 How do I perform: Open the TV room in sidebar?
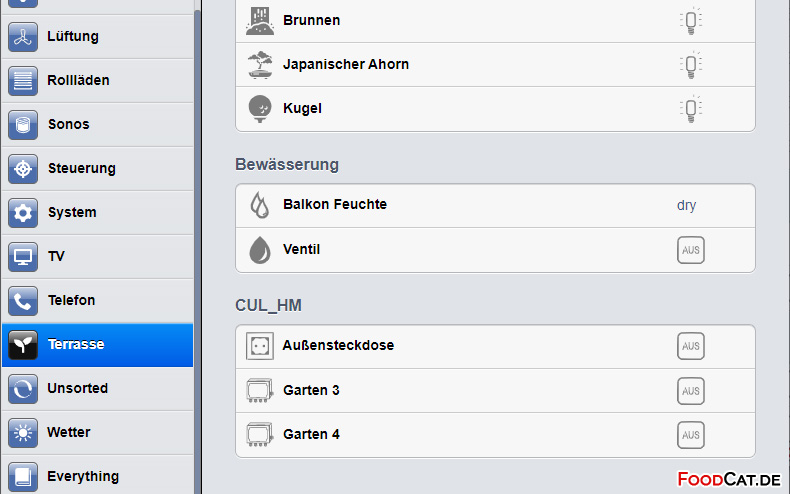tap(98, 257)
